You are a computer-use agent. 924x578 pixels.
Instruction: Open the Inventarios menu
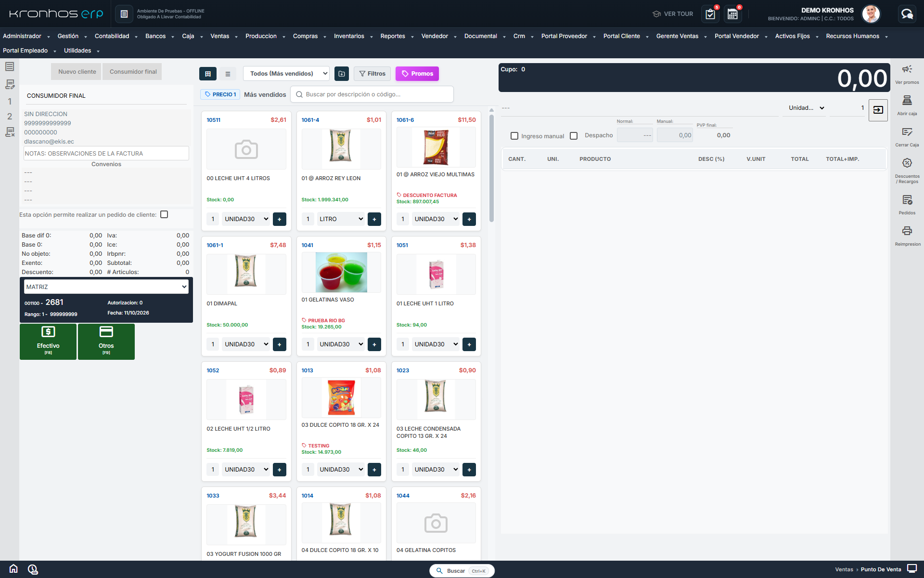click(x=353, y=36)
